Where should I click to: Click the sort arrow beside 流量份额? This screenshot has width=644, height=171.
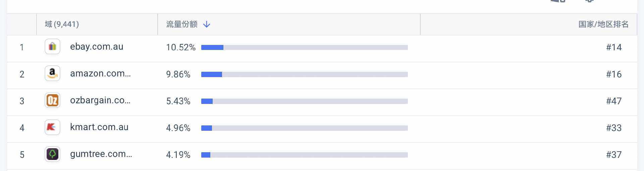(x=207, y=24)
